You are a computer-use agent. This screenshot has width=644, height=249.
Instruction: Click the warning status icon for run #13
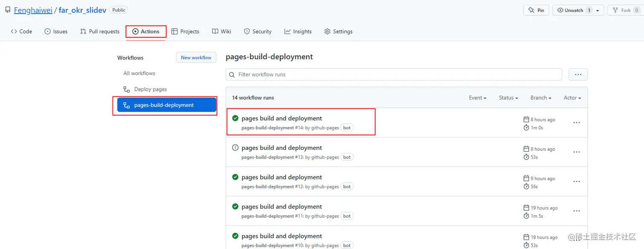[x=235, y=148]
